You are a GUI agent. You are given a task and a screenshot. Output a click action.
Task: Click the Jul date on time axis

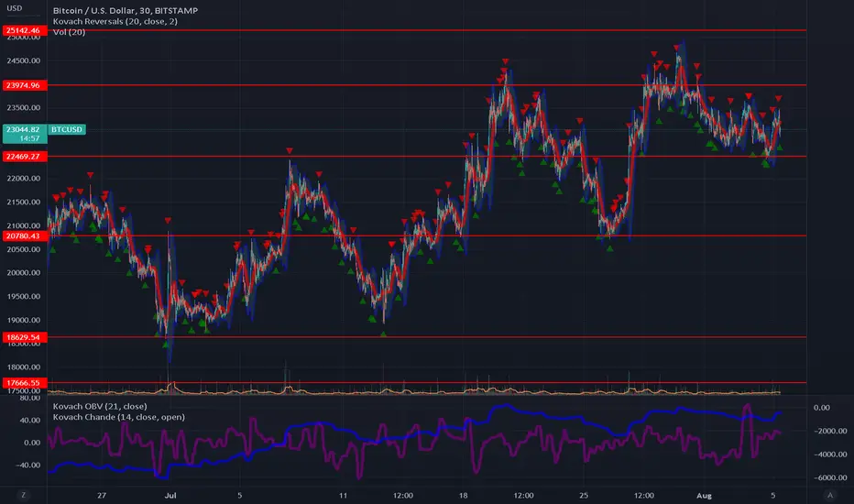tap(170, 495)
